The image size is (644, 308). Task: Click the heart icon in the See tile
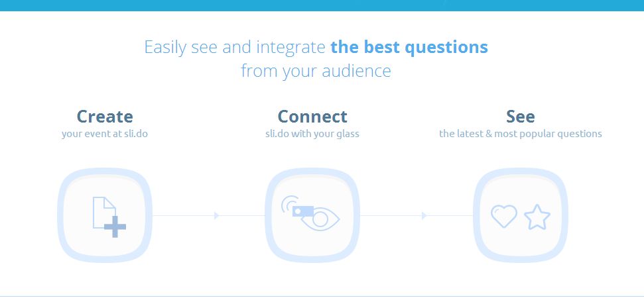[x=504, y=216]
